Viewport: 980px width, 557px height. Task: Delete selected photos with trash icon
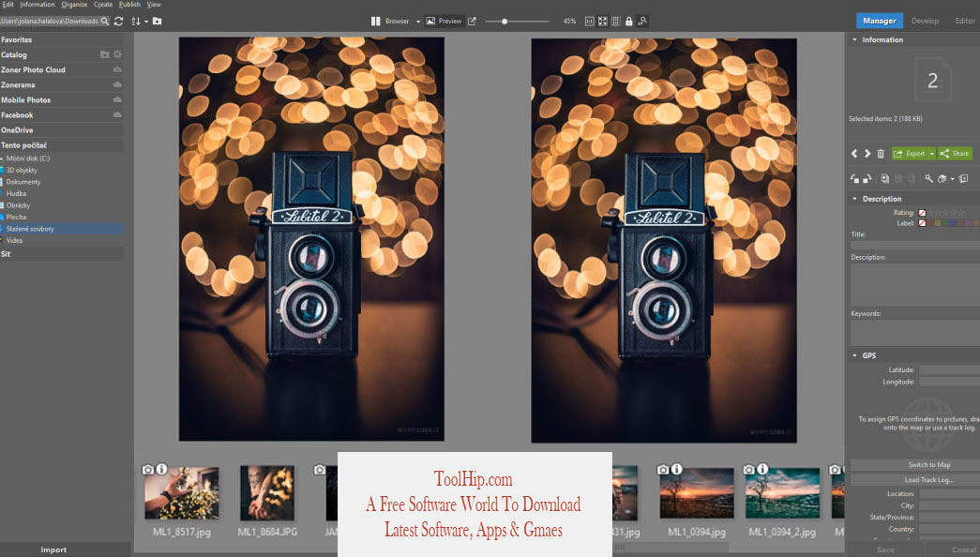(x=881, y=153)
